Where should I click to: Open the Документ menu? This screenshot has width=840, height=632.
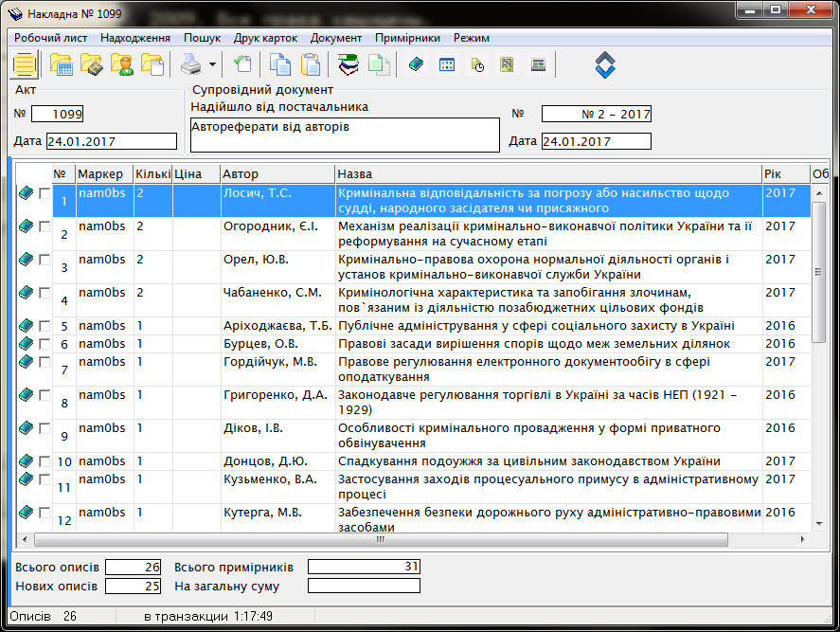[x=335, y=38]
